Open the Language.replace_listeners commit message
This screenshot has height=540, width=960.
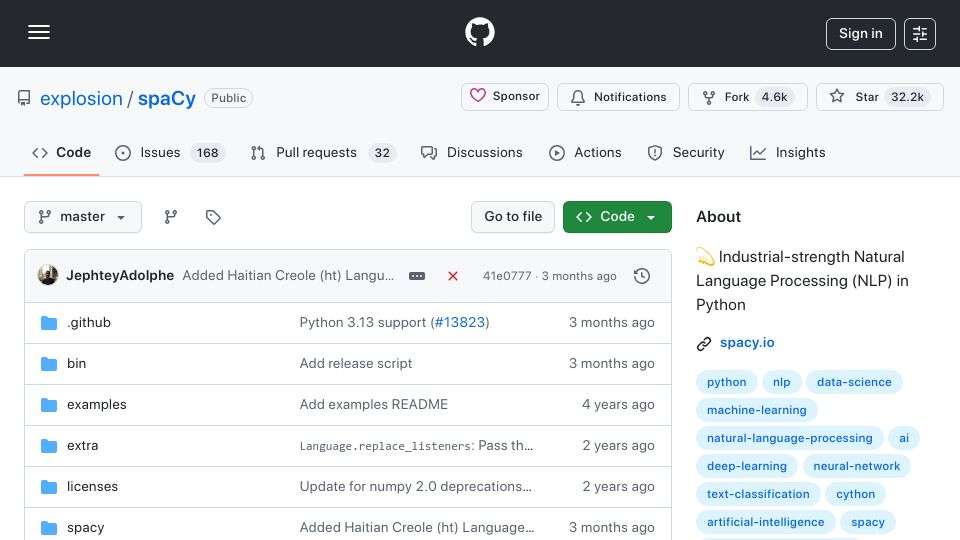pos(416,446)
